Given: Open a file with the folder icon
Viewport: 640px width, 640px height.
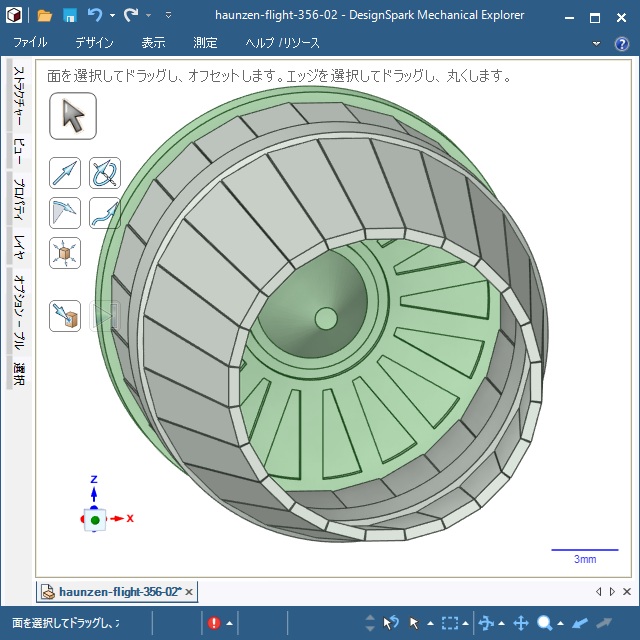Looking at the screenshot, I should 44,16.
